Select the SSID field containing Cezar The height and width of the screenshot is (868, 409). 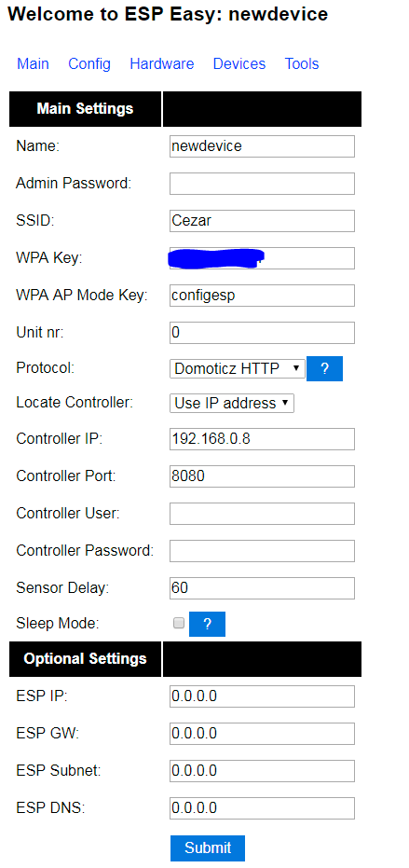(262, 221)
